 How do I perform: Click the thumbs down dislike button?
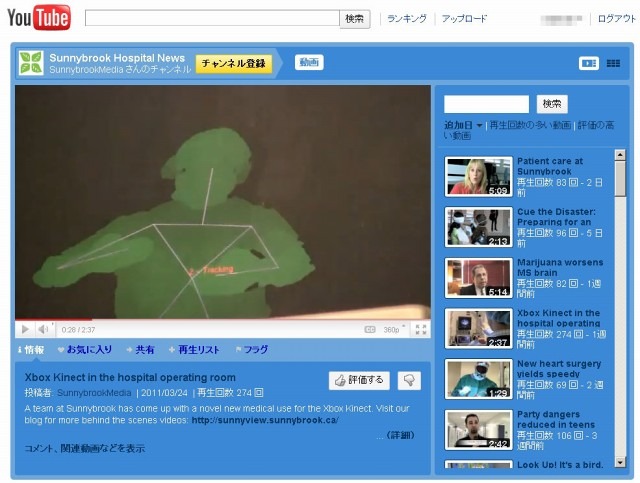coord(409,381)
